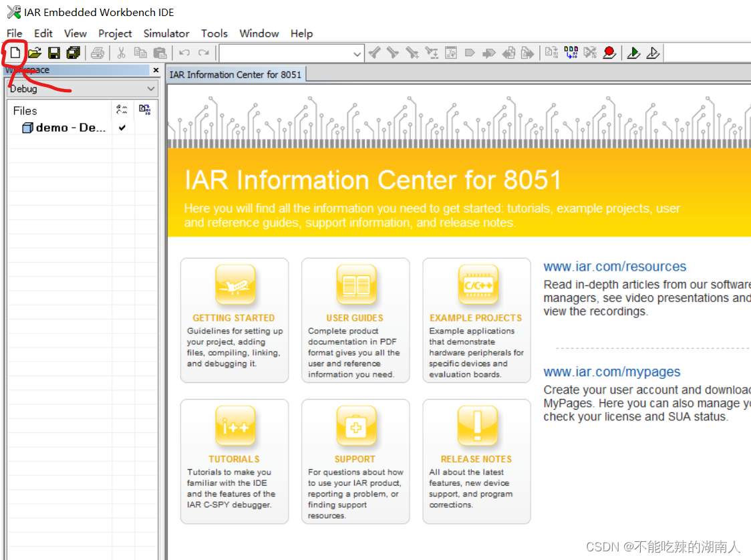Open the toolbar search combo box dropdown
This screenshot has height=560, width=751.
point(357,53)
